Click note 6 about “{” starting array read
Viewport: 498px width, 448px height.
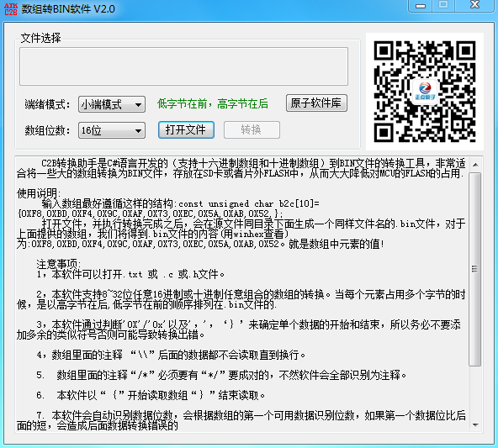[151, 395]
